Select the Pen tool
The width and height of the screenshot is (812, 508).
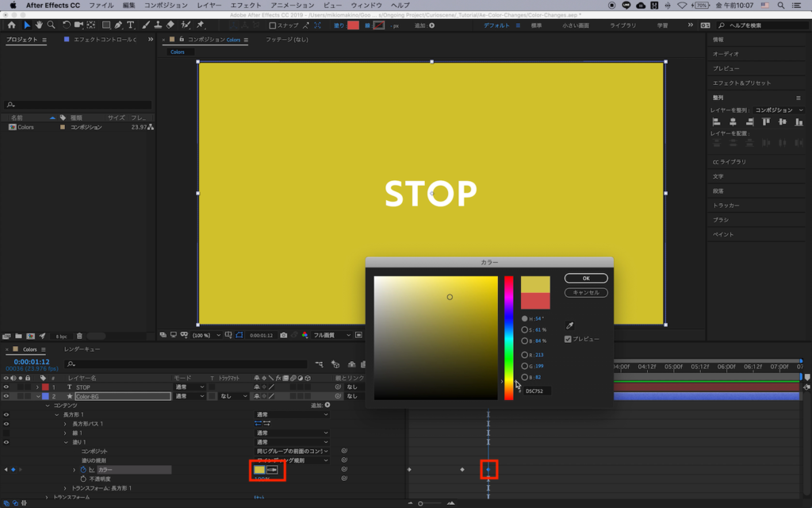pyautogui.click(x=119, y=25)
